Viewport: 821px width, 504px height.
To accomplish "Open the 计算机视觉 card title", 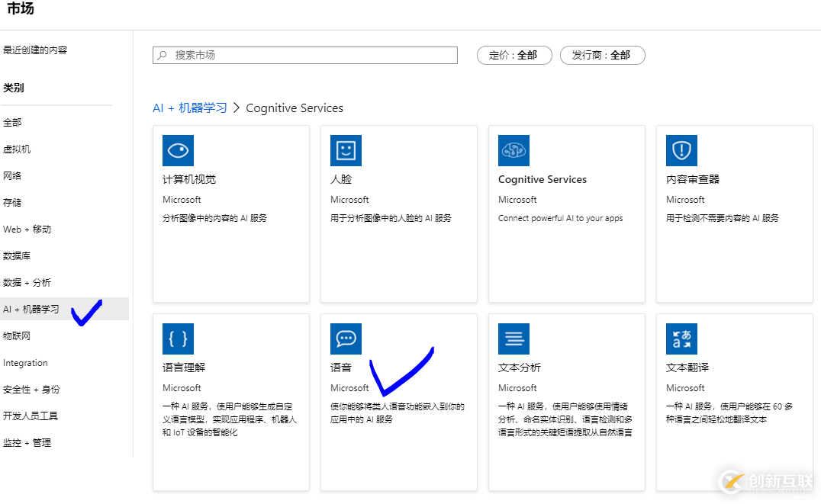I will 189,179.
